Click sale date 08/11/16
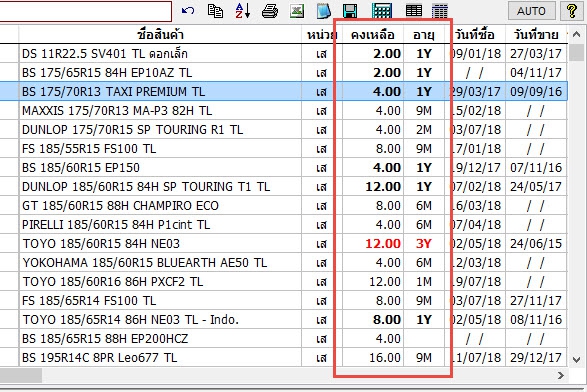587x392 pixels. [536, 320]
